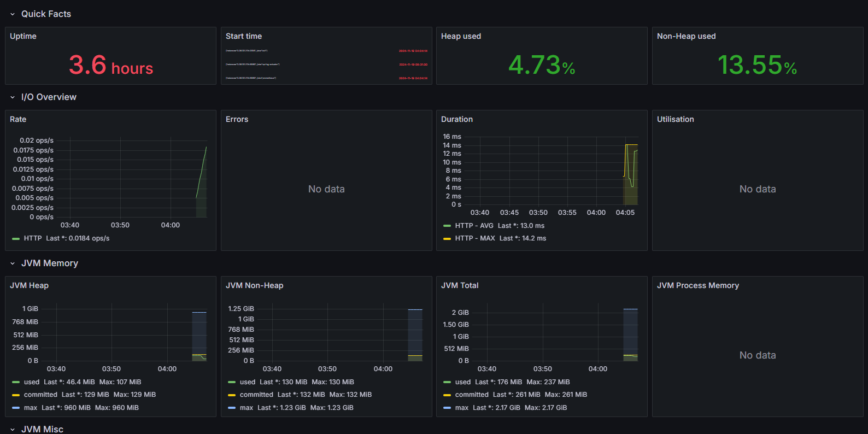Click the Errors panel title

pos(237,119)
